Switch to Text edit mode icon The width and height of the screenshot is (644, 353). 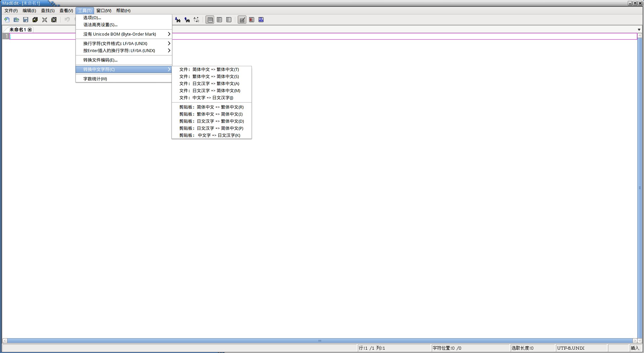[242, 20]
